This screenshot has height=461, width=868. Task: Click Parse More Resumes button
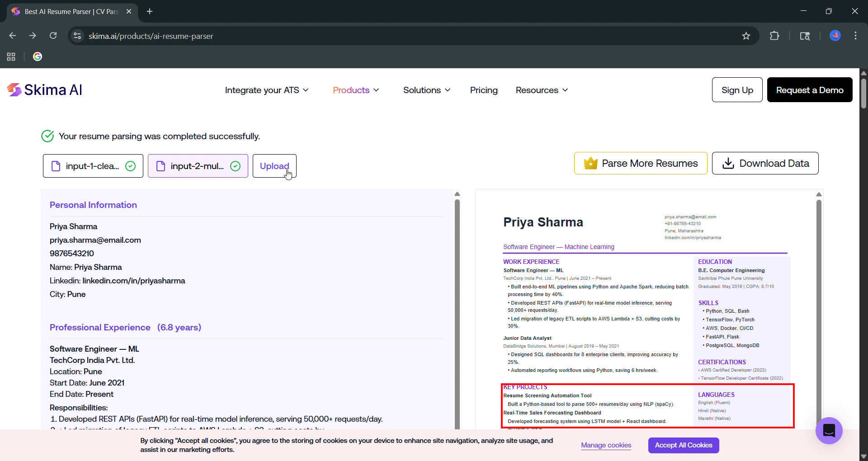pos(641,163)
